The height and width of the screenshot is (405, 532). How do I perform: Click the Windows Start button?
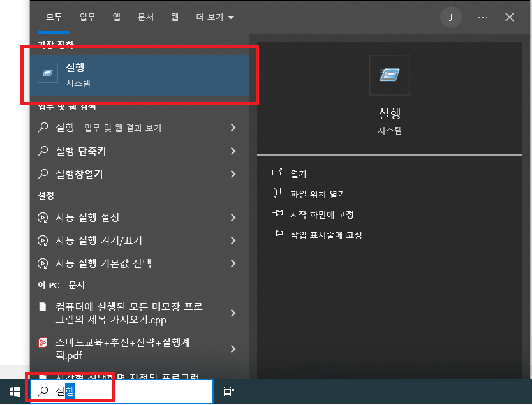(14, 392)
